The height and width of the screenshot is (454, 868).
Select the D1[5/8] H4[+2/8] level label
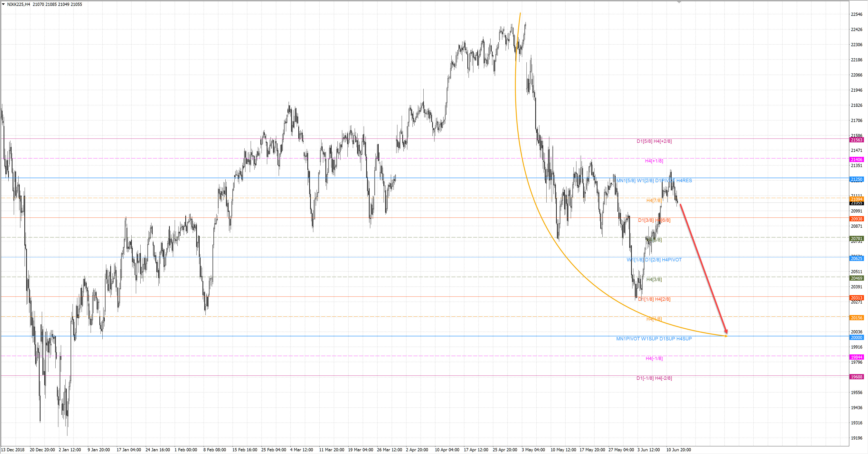point(654,141)
